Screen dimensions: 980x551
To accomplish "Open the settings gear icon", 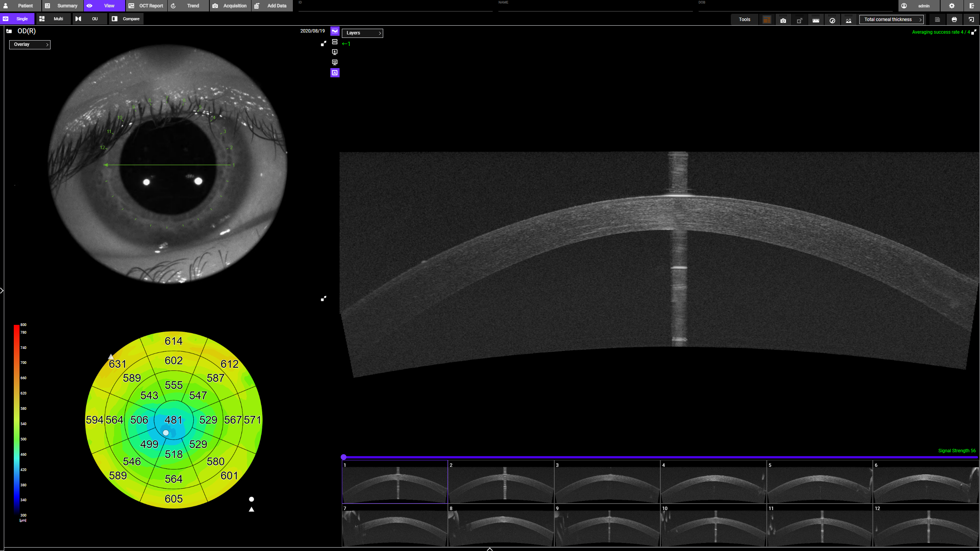I will click(952, 6).
